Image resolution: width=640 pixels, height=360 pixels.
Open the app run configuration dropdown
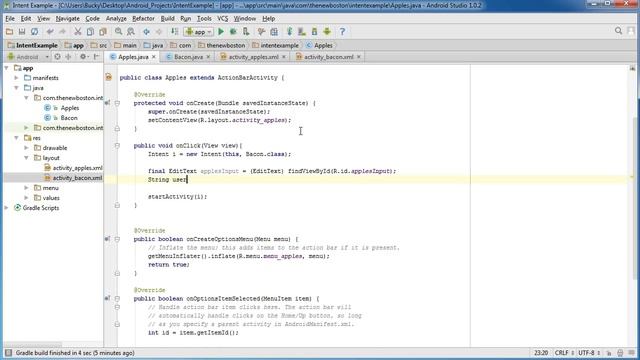click(x=199, y=31)
